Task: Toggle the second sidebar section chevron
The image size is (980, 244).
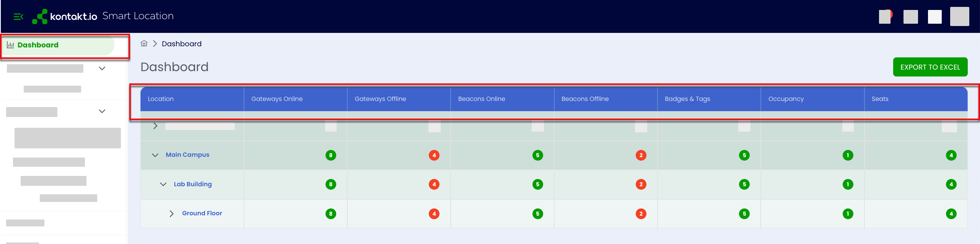Action: pos(102,111)
